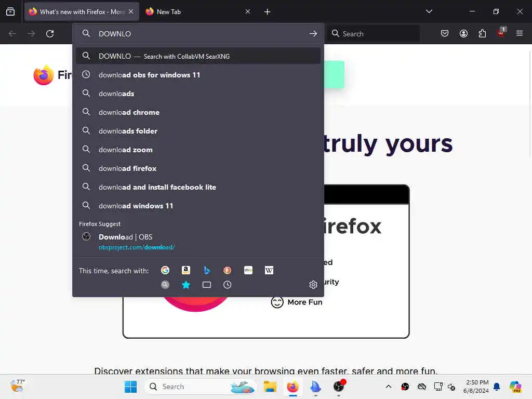The width and height of the screenshot is (532, 399).
Task: Search this time with Google
Action: [165, 270]
